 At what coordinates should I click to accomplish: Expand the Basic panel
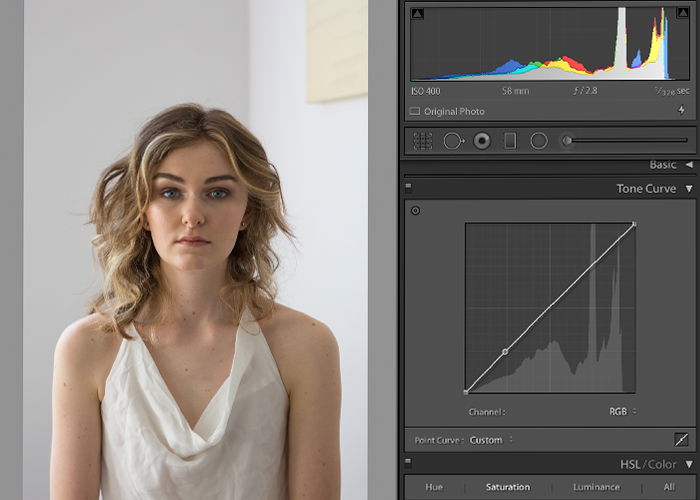tap(688, 164)
